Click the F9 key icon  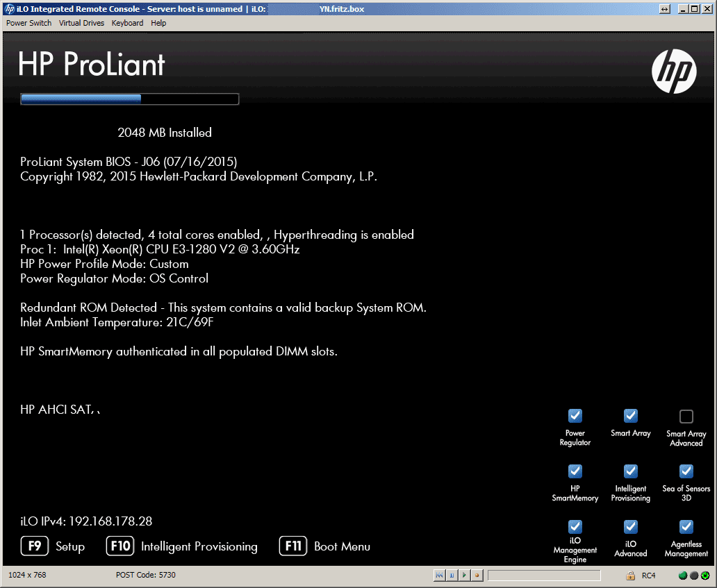click(x=35, y=546)
